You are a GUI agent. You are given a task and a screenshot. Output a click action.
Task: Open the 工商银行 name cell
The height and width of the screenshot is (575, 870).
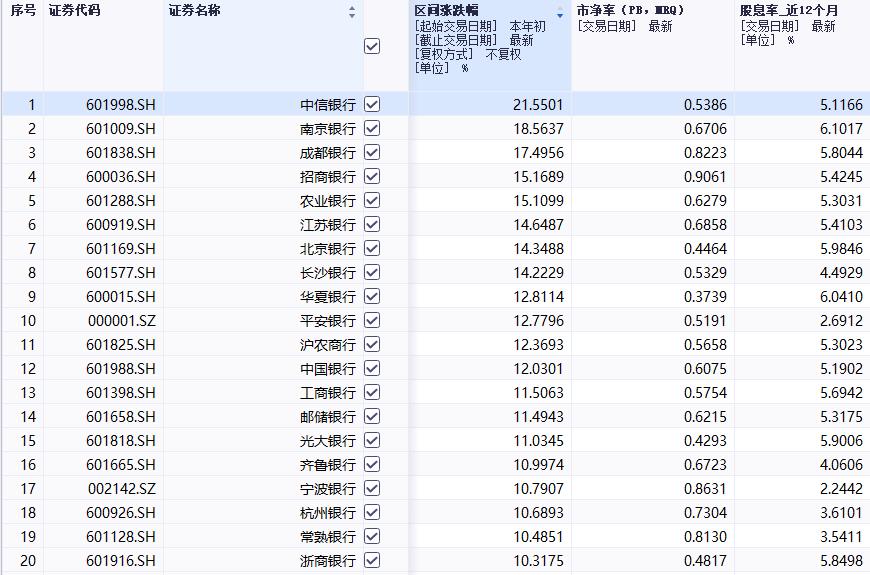pyautogui.click(x=327, y=392)
